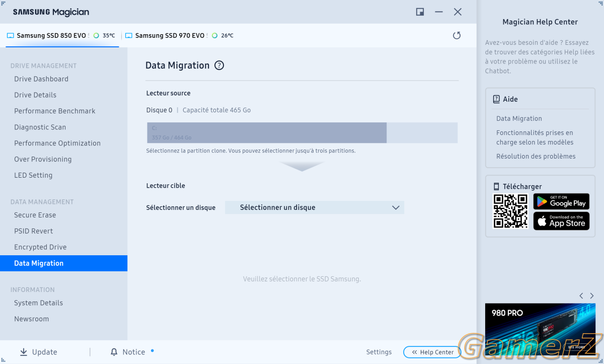604x364 pixels.
Task: Click the Update label
Action: point(45,352)
